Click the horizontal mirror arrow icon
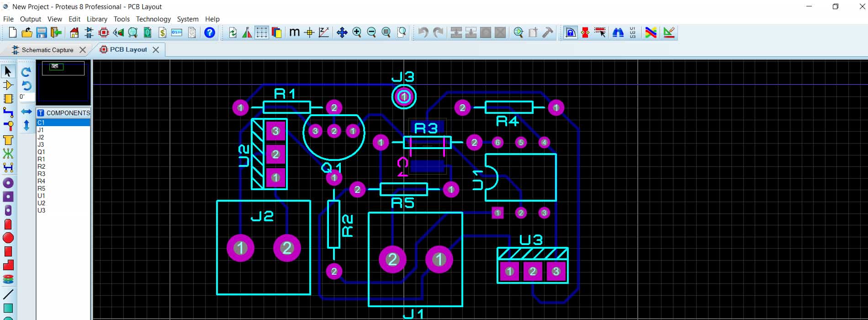Screen dimensions: 868x320 coord(26,112)
